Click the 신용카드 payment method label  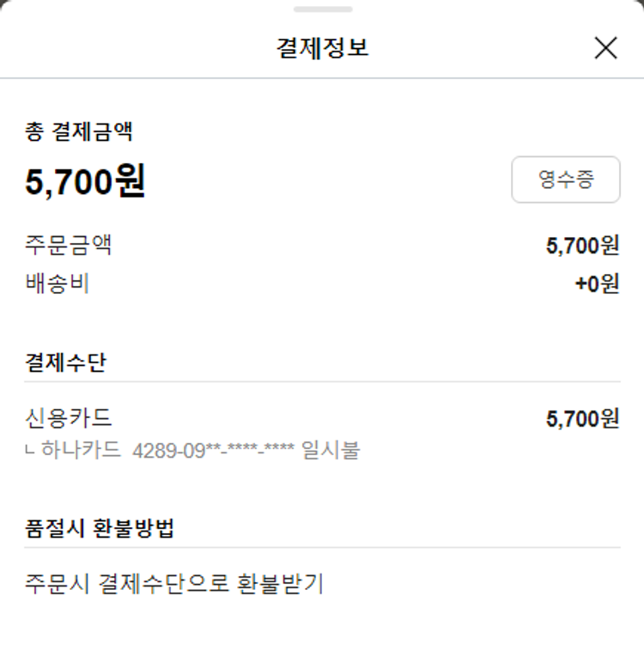coord(69,418)
